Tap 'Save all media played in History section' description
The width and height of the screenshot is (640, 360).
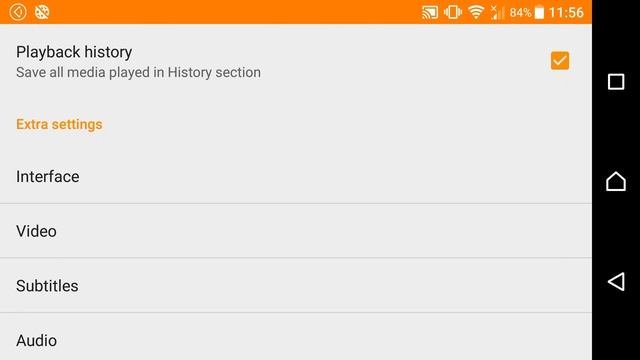tap(138, 72)
